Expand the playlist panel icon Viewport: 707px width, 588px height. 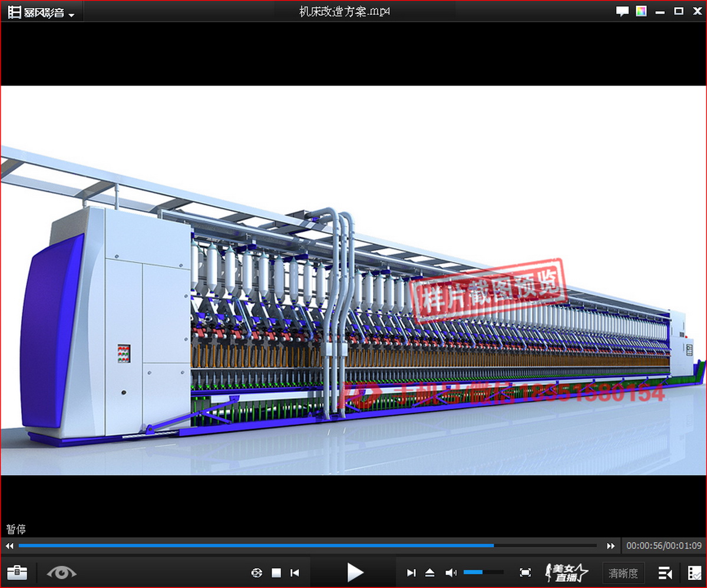point(665,572)
